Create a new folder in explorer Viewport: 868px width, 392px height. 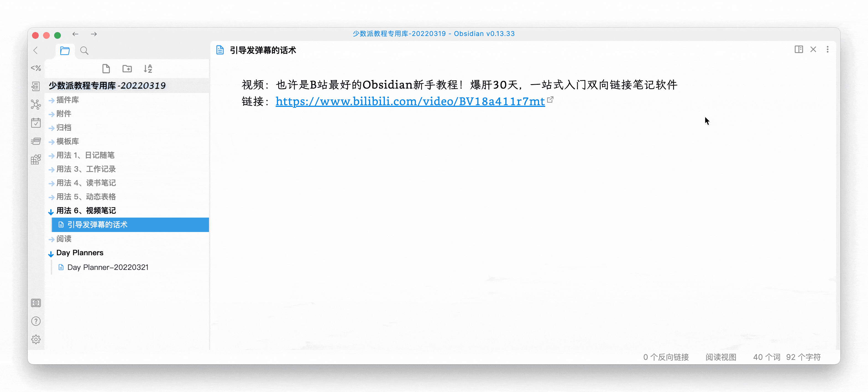click(127, 69)
